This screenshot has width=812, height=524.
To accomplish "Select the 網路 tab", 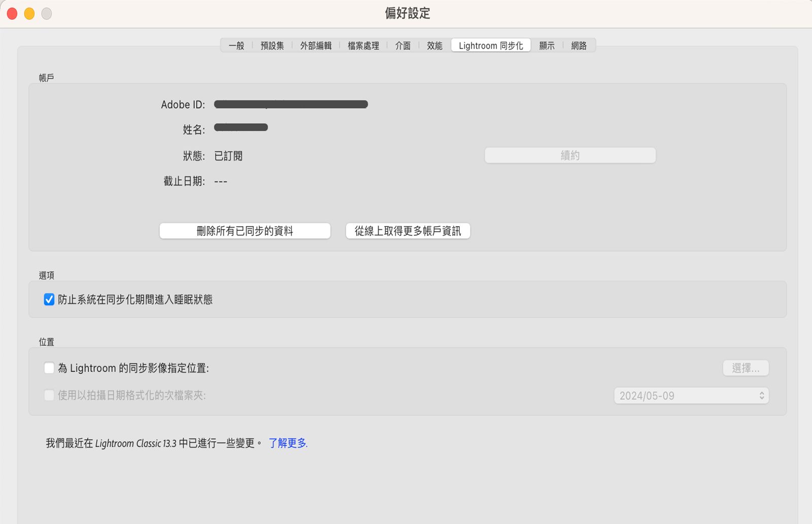I will pyautogui.click(x=579, y=45).
